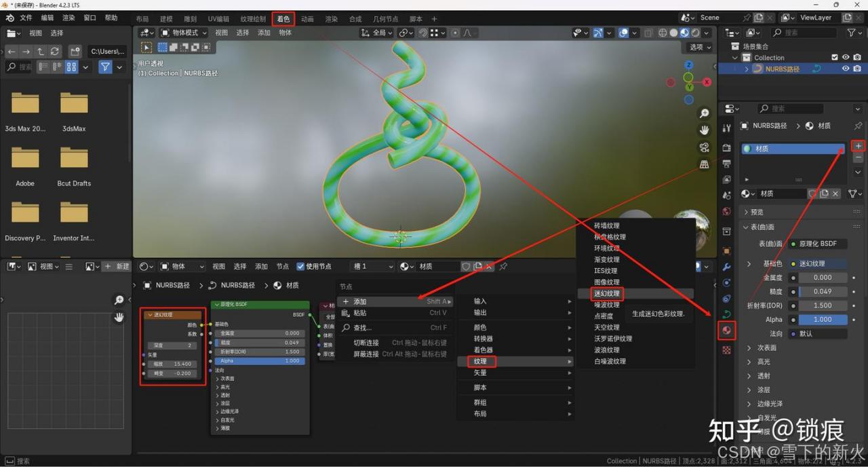Unlink material X button in properties

pos(835,193)
